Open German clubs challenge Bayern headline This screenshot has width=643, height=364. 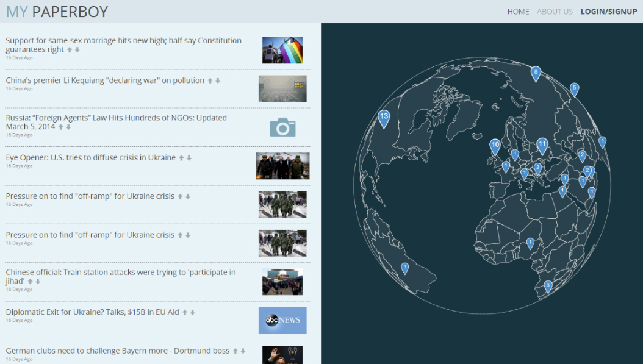[118, 351]
